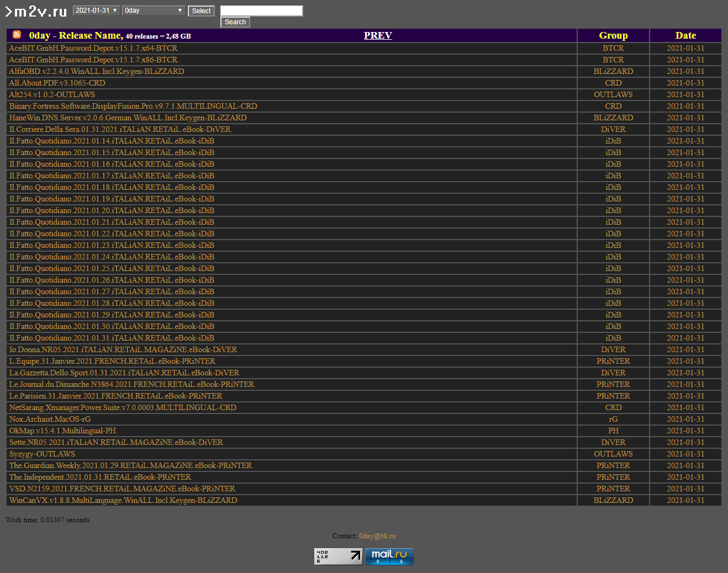Viewport: 728px width, 573px height.
Task: Select Il.Fatto.Quotidiano.2021.01.29 eBook release
Action: (x=112, y=315)
